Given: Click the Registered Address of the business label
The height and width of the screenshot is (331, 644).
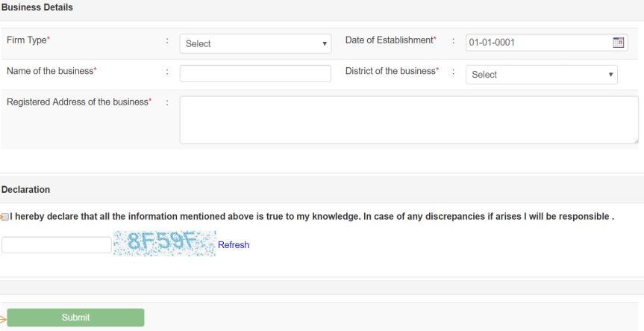Looking at the screenshot, I should tap(78, 102).
